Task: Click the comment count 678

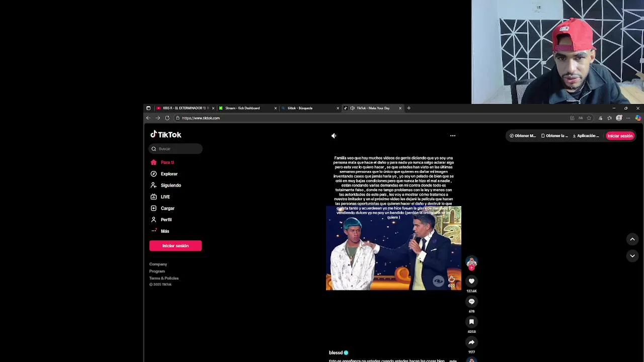Action: (x=471, y=311)
